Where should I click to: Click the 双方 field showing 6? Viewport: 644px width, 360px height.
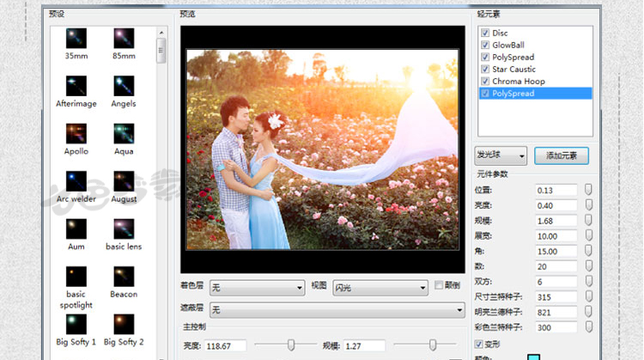point(556,282)
